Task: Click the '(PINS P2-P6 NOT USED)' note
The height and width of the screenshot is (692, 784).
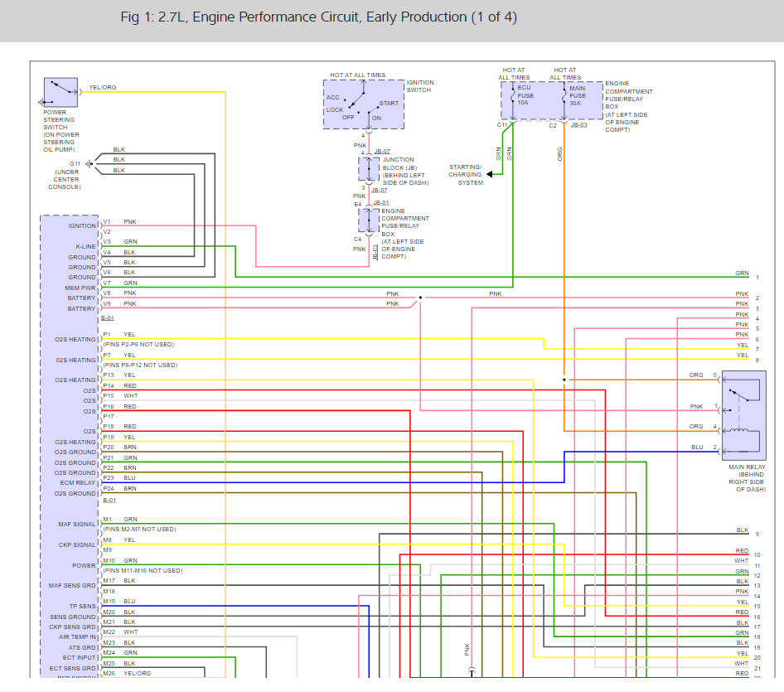Action: pos(138,345)
